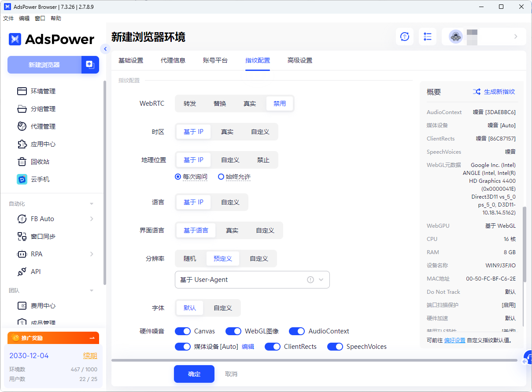This screenshot has height=392, width=532.
Task: Open 云手机 cloud phone section
Action: point(40,179)
